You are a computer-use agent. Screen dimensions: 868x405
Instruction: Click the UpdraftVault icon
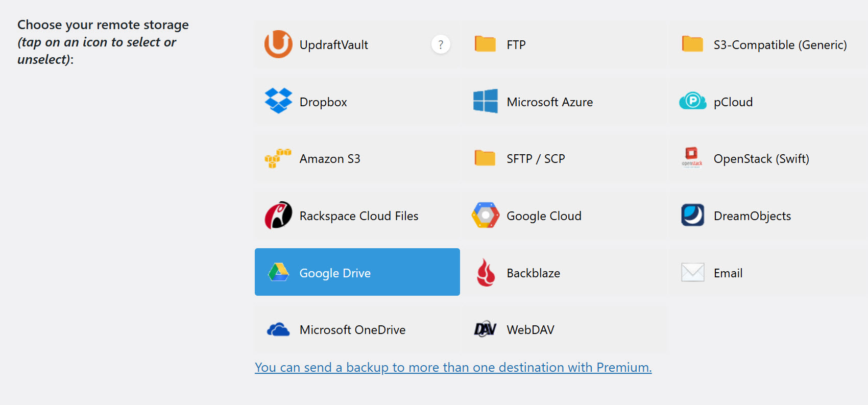278,44
